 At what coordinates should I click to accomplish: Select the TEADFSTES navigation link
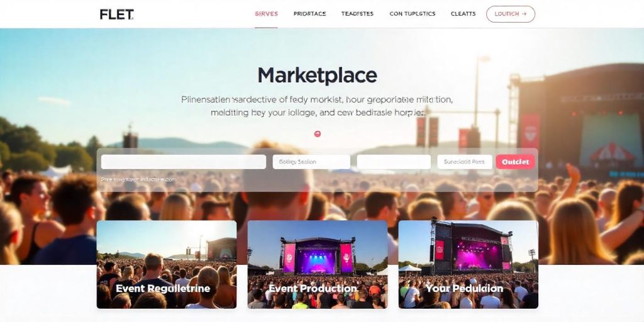[x=357, y=14]
